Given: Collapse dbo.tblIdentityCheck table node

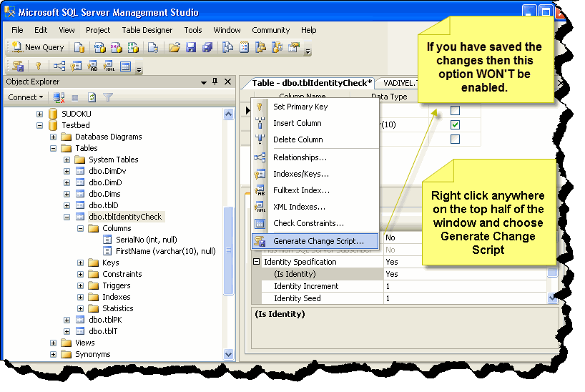Looking at the screenshot, I should [67, 217].
